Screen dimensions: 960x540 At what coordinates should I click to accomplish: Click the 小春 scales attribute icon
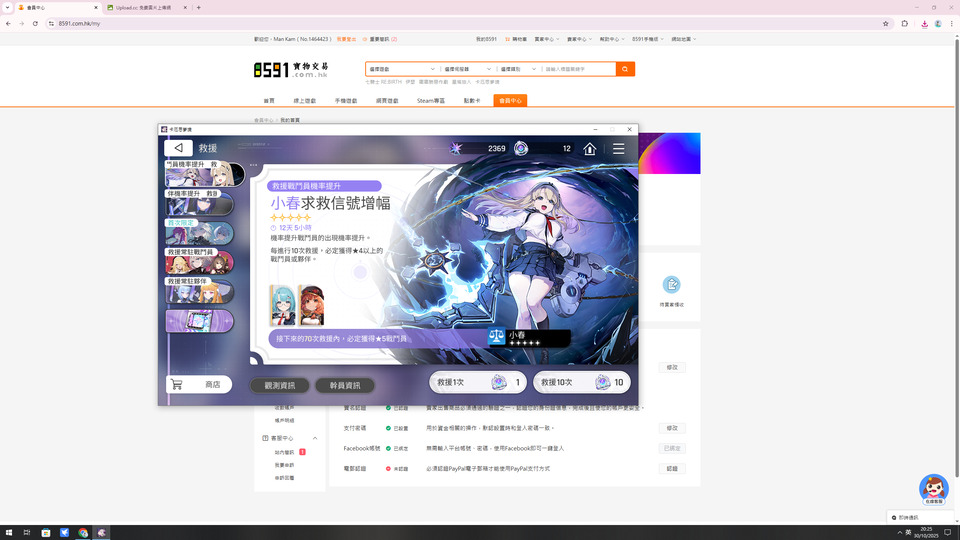(497, 338)
